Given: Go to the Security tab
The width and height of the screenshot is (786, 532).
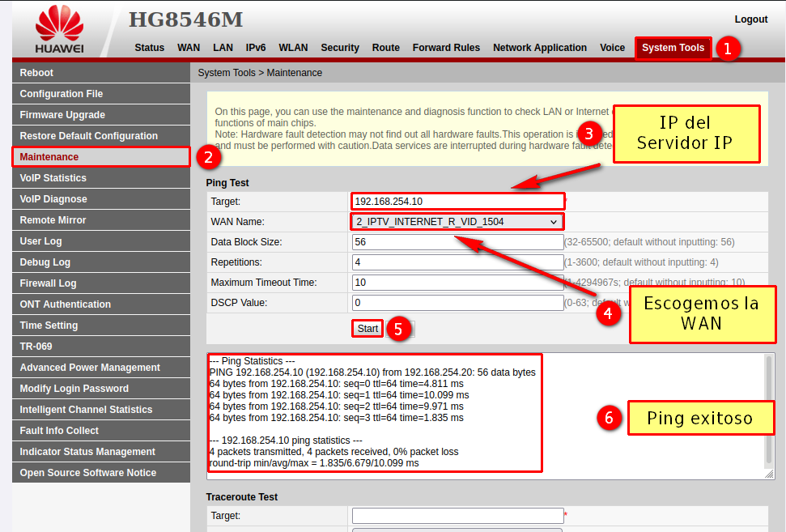Looking at the screenshot, I should [x=339, y=48].
